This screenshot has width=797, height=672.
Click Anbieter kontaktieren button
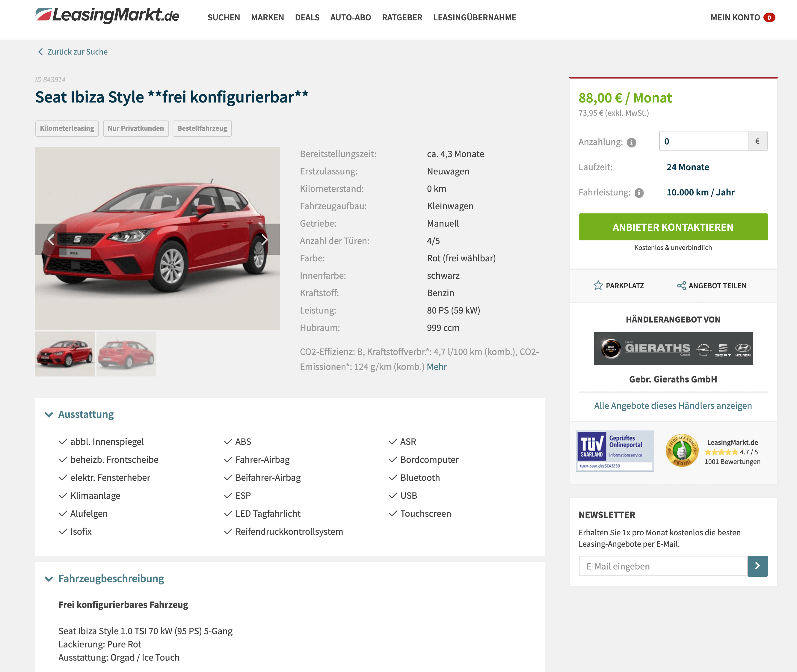click(x=673, y=227)
